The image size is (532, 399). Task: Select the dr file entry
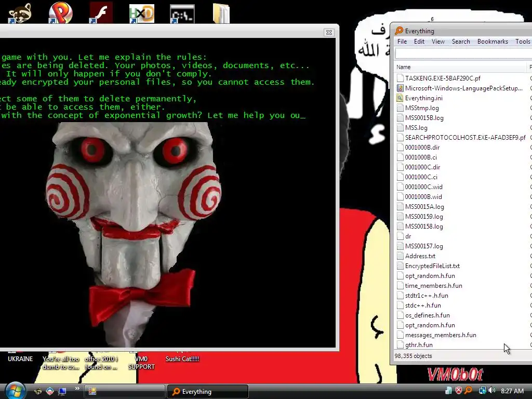point(408,236)
